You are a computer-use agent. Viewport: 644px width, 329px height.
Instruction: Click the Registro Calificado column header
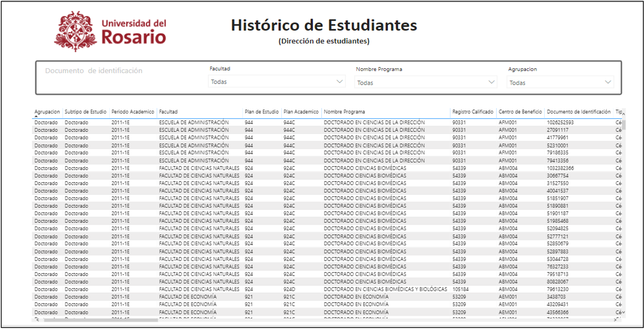point(472,112)
